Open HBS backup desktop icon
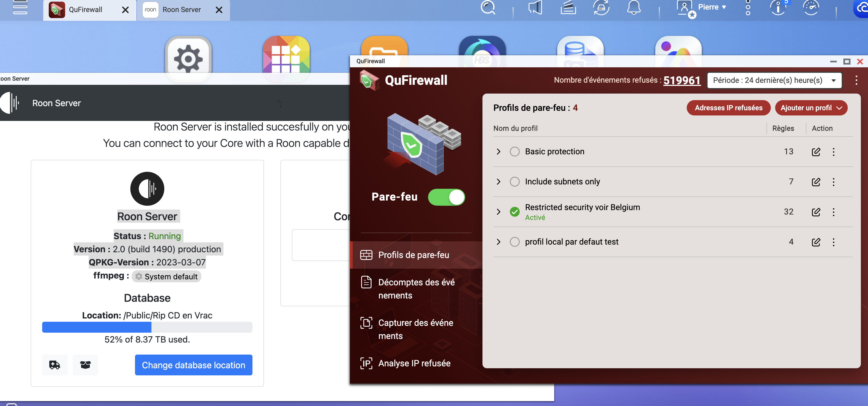Image resolution: width=868 pixels, height=406 pixels. click(482, 46)
